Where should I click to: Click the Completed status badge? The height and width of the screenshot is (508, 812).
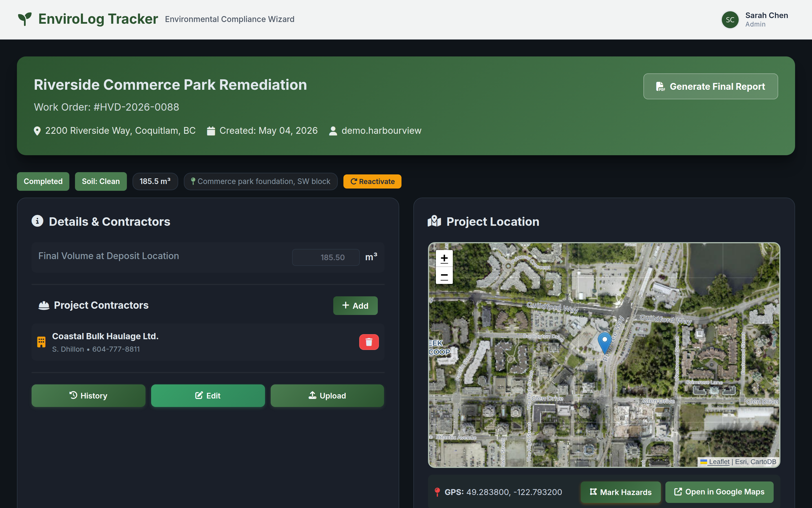[43, 181]
